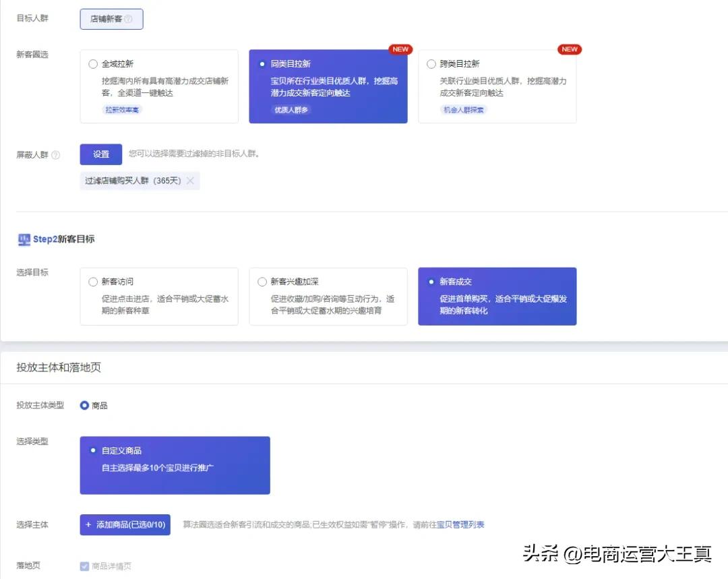
Task: Choose 新客访问 as the new customer goal
Action: click(x=92, y=282)
